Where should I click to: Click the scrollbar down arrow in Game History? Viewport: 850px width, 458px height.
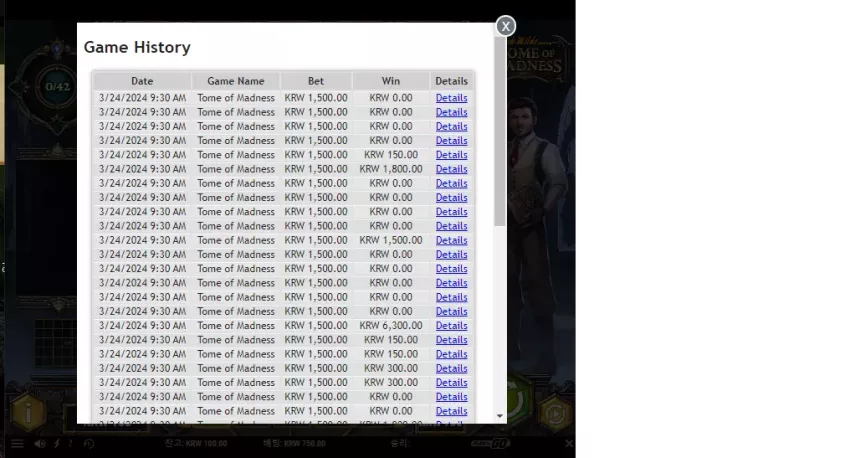pyautogui.click(x=500, y=416)
